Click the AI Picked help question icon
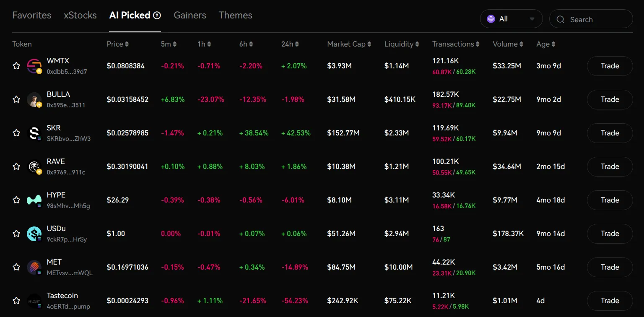Image resolution: width=644 pixels, height=317 pixels. 157,16
